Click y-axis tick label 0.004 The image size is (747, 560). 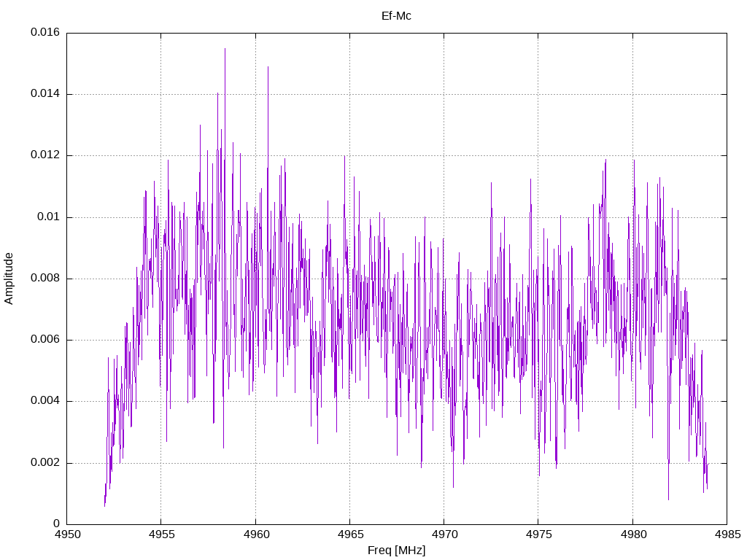[x=45, y=401]
